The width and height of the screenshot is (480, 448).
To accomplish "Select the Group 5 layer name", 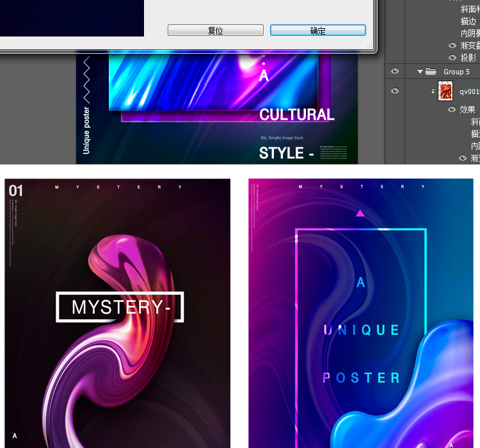I will tap(456, 72).
